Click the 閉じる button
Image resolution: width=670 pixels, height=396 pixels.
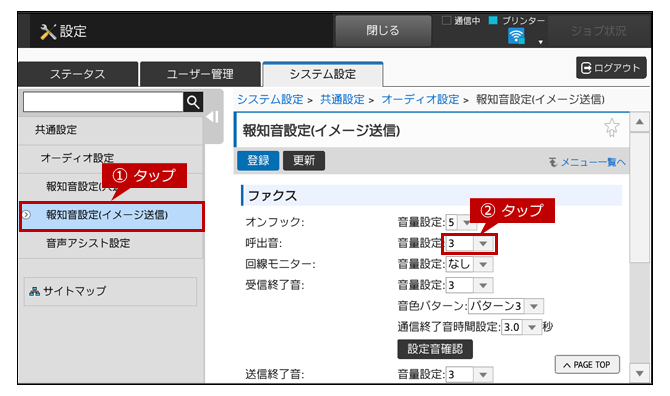383,30
